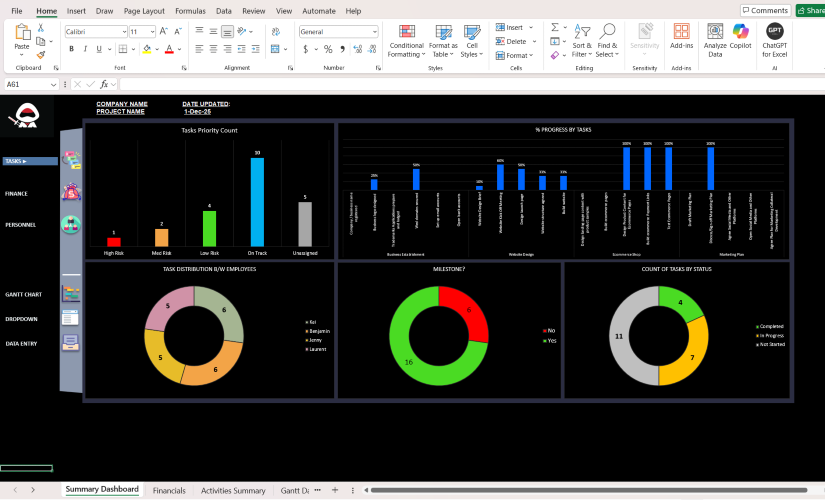
Task: Apply the red Font Color swatch
Action: tap(169, 49)
